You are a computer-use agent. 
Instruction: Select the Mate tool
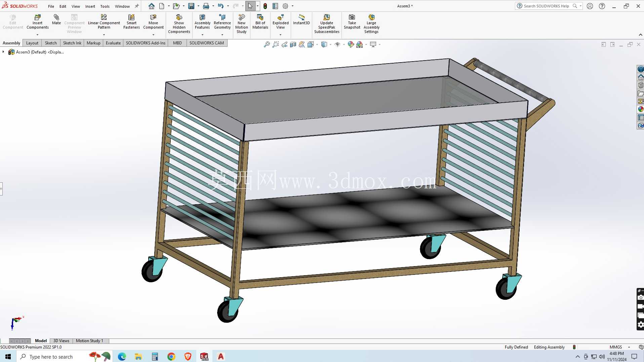[56, 20]
